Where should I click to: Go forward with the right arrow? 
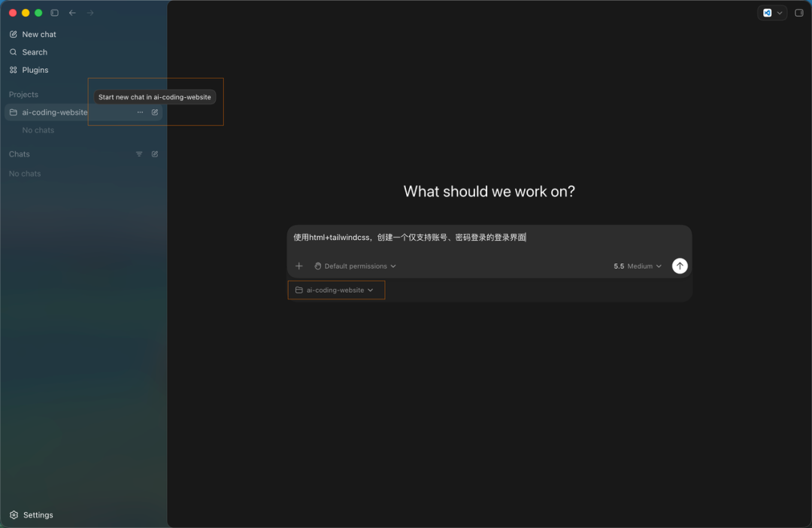pos(90,13)
